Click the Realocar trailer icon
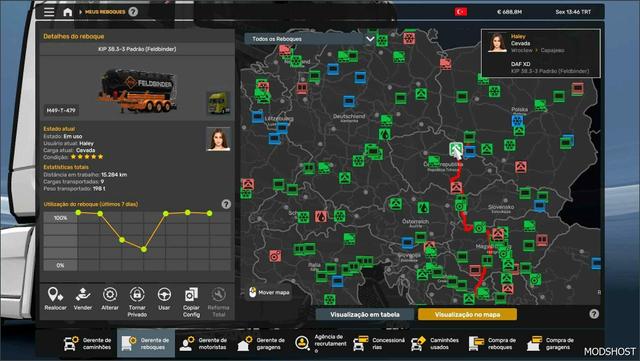640x361 pixels. [x=55, y=294]
